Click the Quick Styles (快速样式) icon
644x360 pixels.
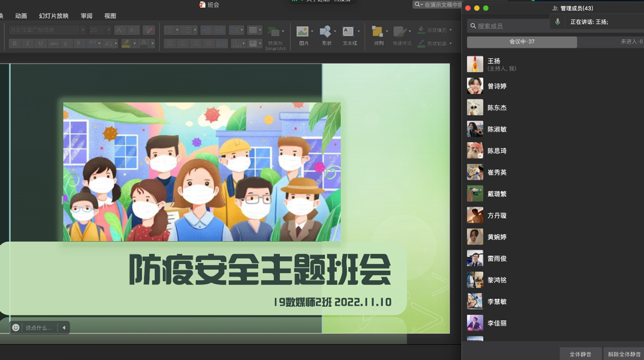400,32
